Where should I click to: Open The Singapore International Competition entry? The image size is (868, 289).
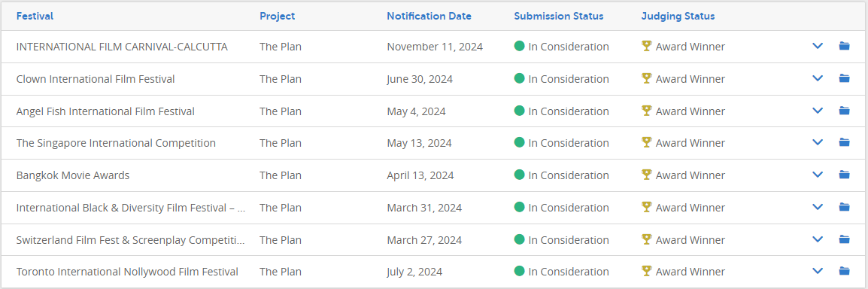(x=116, y=144)
